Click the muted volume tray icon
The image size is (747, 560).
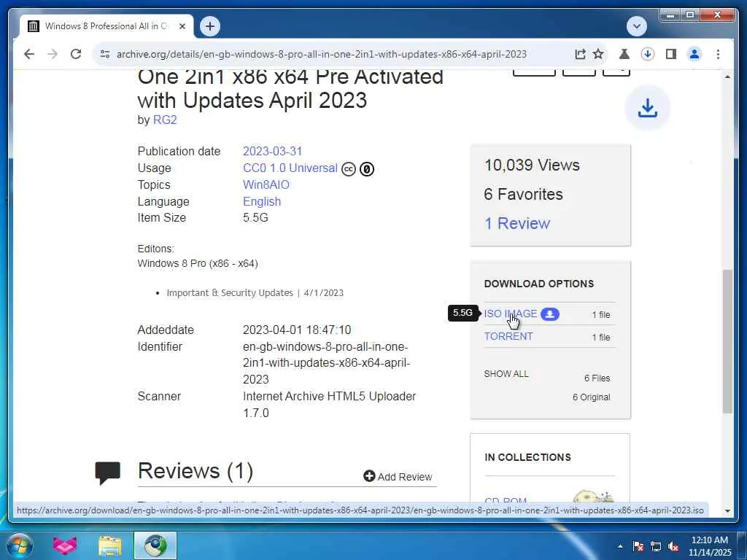coord(673,547)
